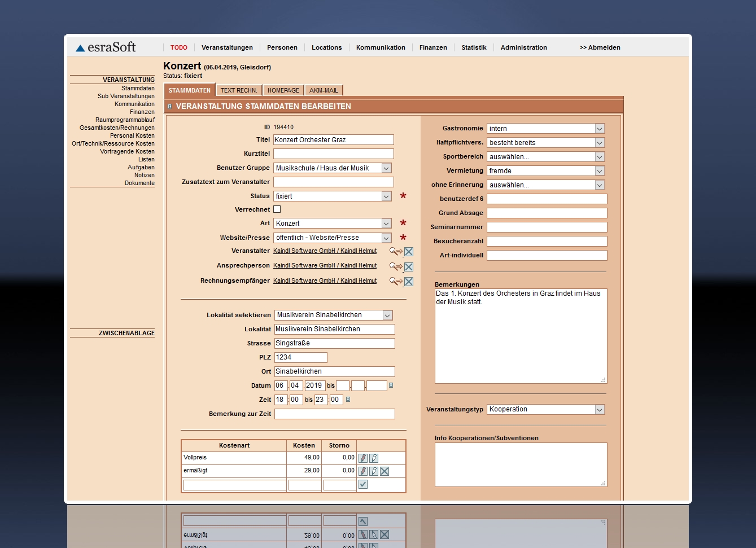
Task: Open the Finanzen menu in top navigation
Action: [x=433, y=47]
